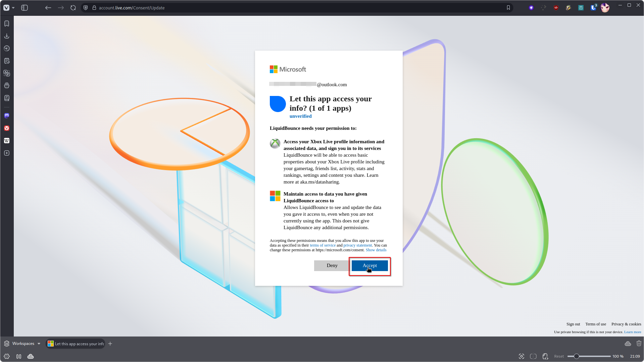Open the Notes panel
The height and width of the screenshot is (362, 644).
point(7,61)
